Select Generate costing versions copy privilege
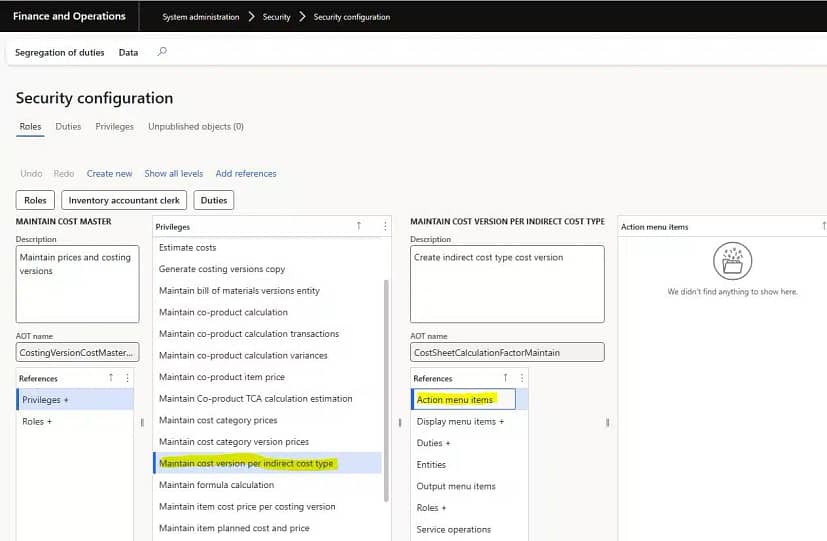 [x=267, y=269]
